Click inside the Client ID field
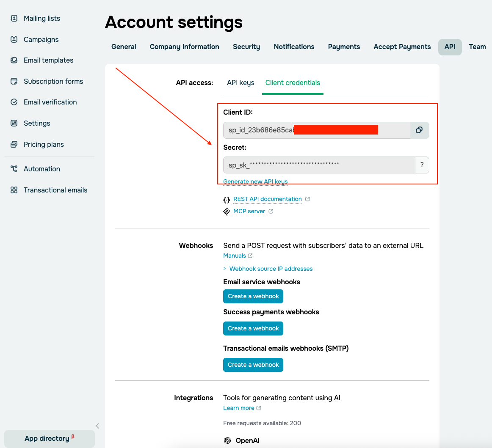Image resolution: width=492 pixels, height=448 pixels. click(x=316, y=130)
